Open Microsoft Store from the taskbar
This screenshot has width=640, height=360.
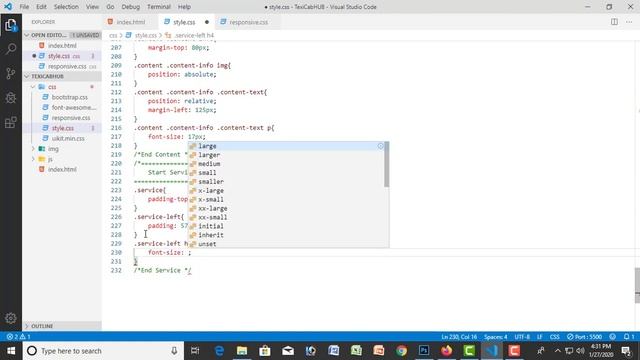coord(265,351)
